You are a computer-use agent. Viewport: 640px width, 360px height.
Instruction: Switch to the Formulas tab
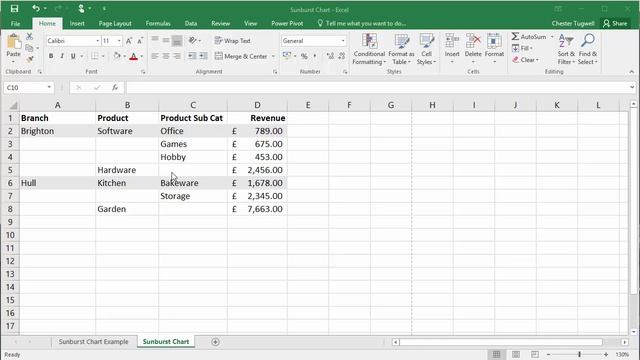[x=158, y=23]
